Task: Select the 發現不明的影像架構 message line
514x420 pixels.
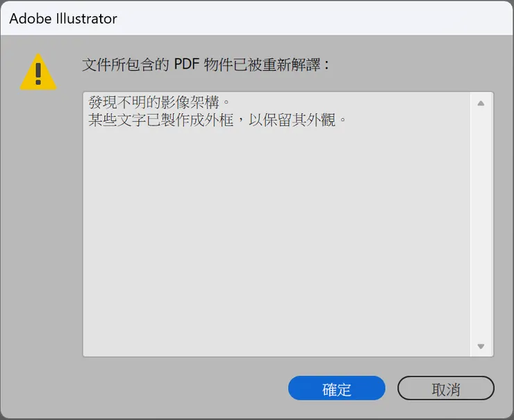Action: pos(158,103)
